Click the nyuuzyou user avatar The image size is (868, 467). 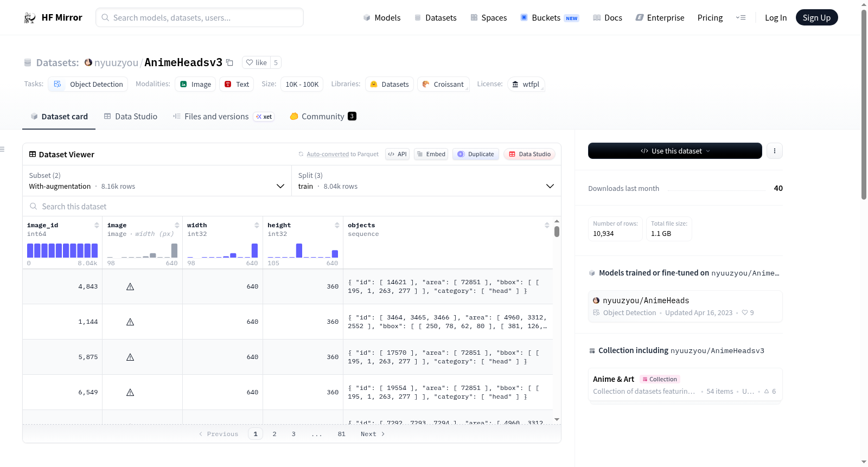point(88,62)
